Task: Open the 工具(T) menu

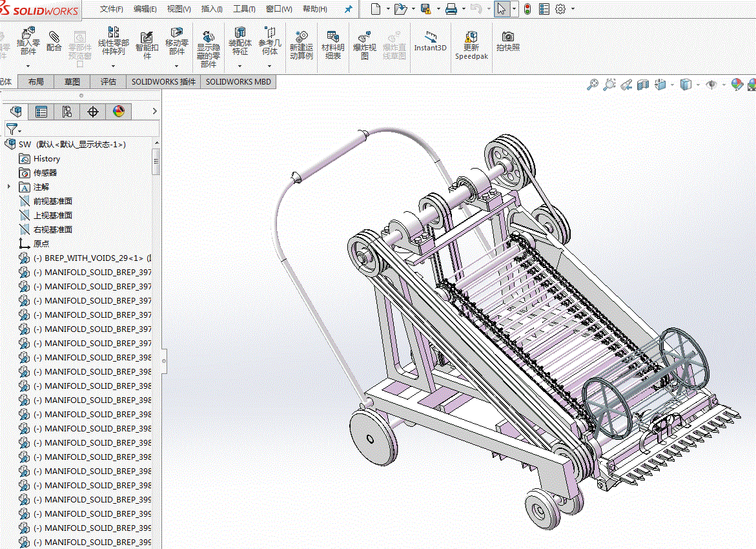Action: pos(244,9)
